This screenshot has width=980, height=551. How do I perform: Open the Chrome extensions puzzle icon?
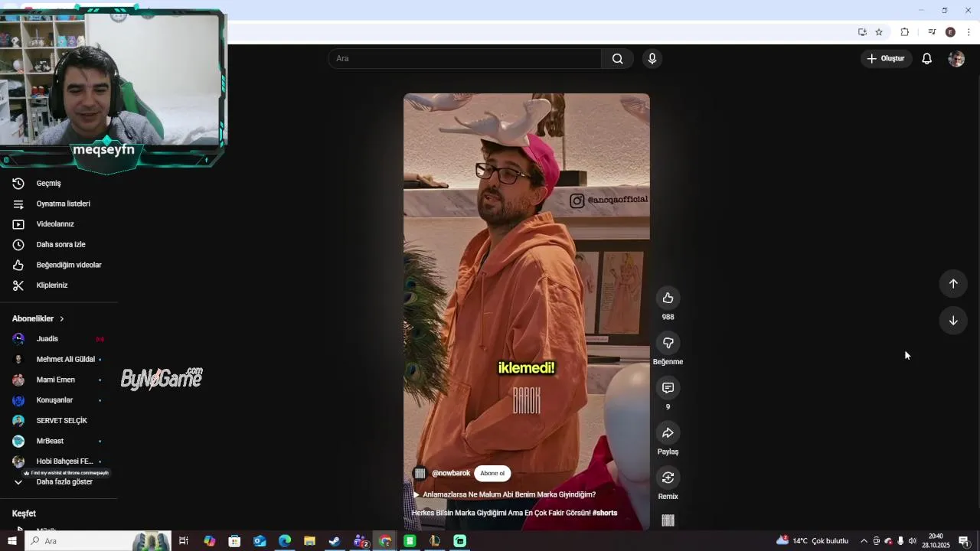tap(905, 32)
